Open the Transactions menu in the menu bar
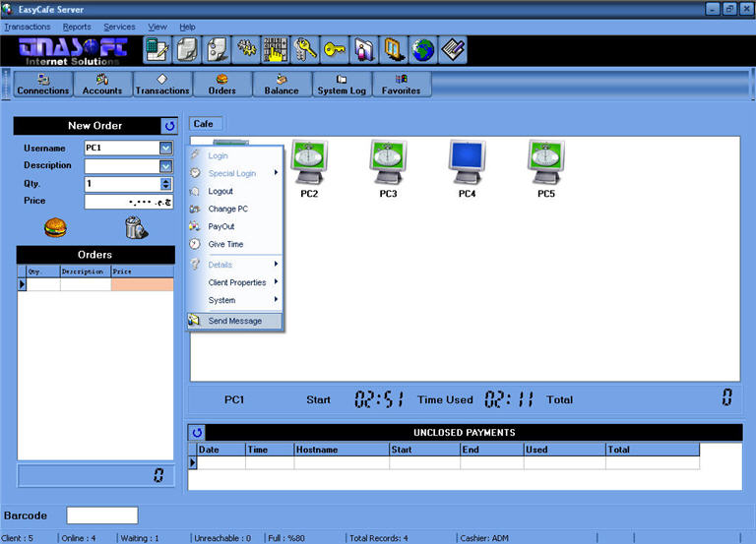Screen dimensions: 756x544 tap(28, 27)
